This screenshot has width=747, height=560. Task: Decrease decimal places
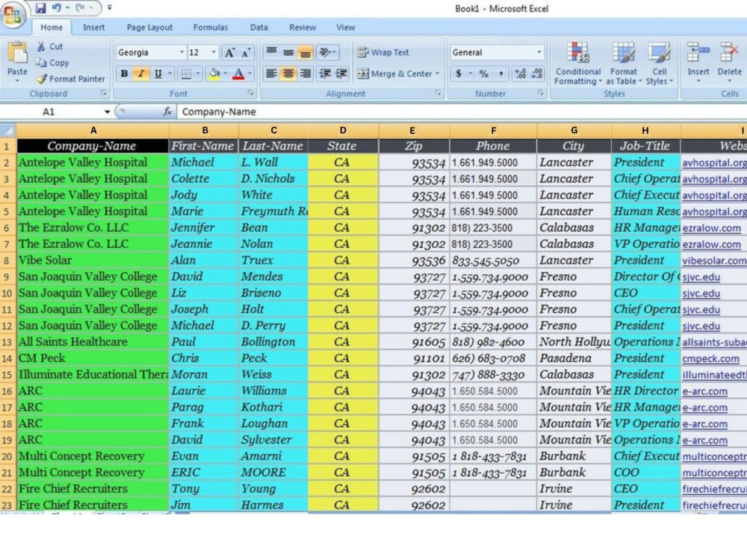click(x=537, y=74)
